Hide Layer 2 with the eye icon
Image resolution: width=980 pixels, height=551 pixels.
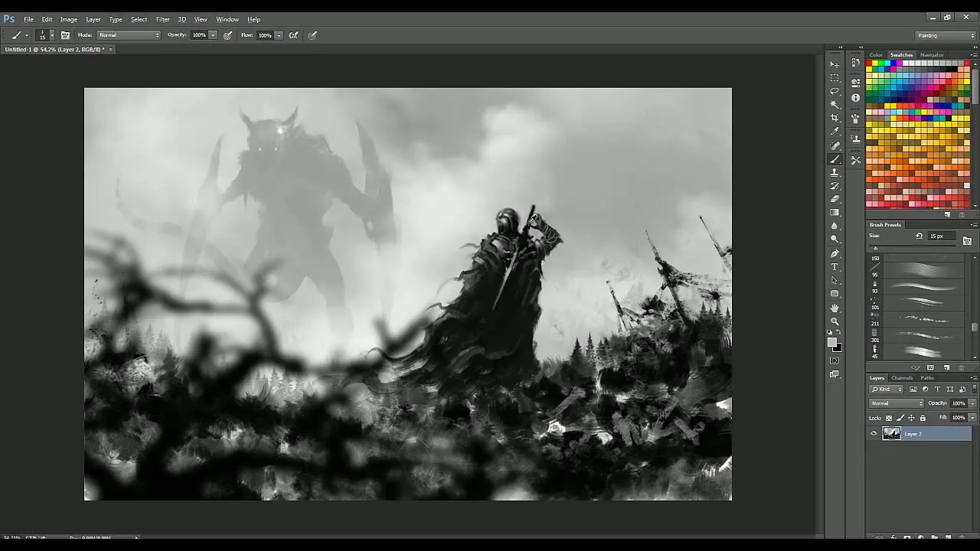[x=874, y=434]
